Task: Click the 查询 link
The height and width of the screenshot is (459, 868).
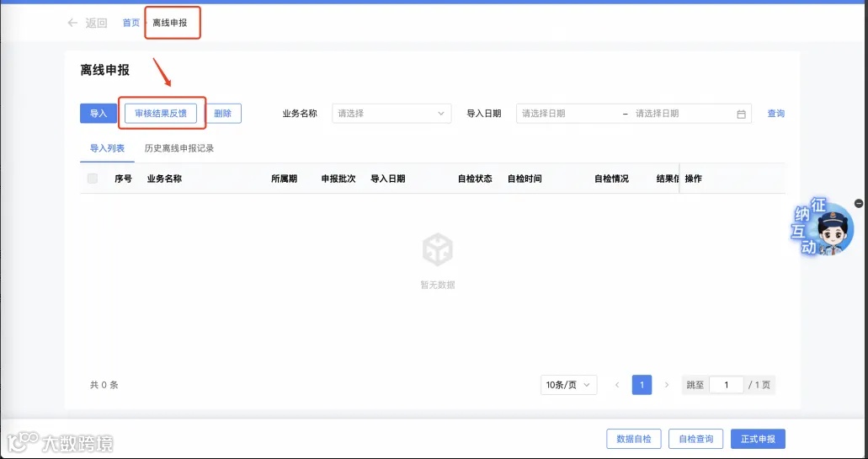Action: coord(775,114)
